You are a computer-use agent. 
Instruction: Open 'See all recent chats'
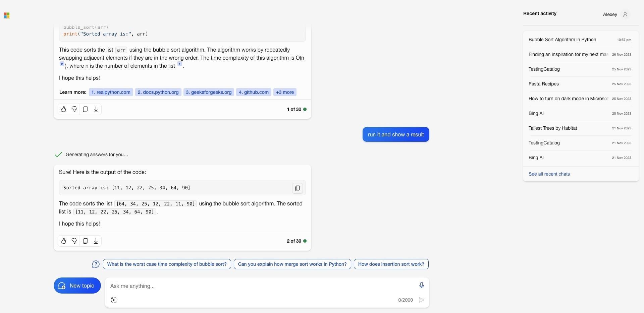(x=549, y=174)
